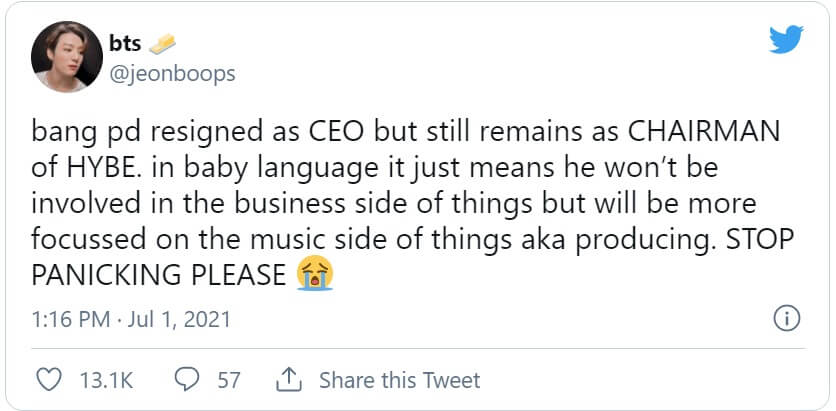The height and width of the screenshot is (411, 836).
Task: Open the jeonboops profile avatar photo
Action: (63, 57)
